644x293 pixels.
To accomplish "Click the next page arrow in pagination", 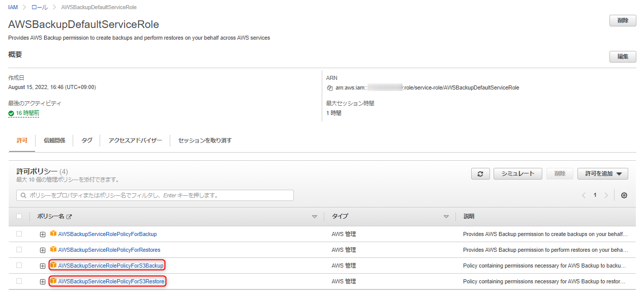I will coord(606,194).
